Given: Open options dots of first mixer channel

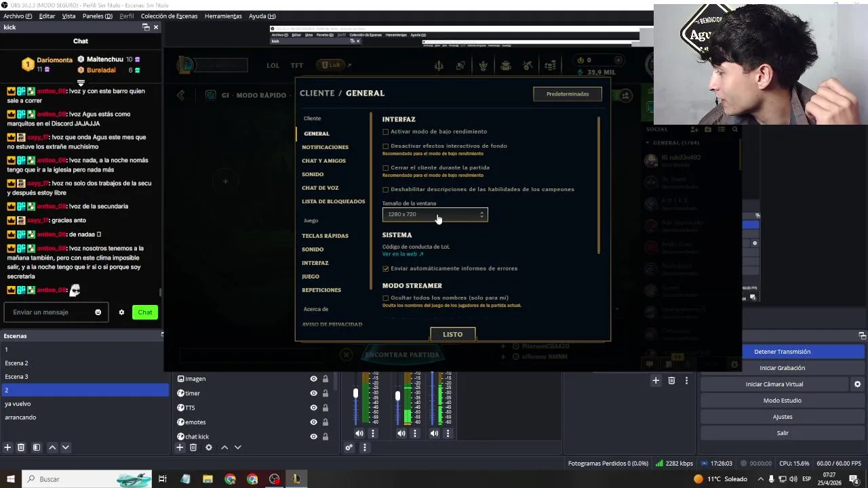Looking at the screenshot, I should pos(372,433).
